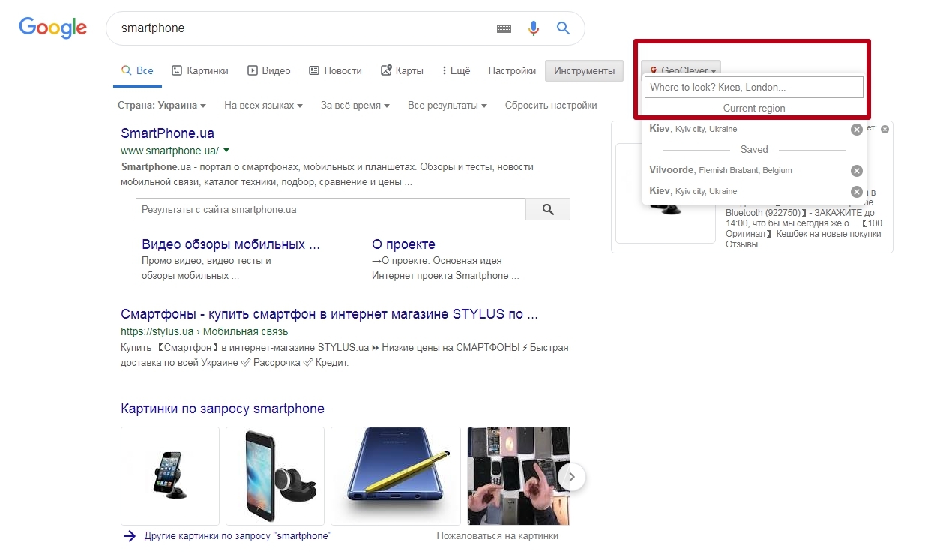Open the SmartPhone.ua result title
The image size is (925, 560).
tap(167, 133)
